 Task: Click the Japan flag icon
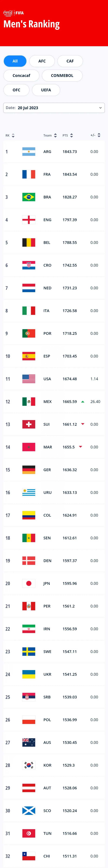[x=29, y=583]
